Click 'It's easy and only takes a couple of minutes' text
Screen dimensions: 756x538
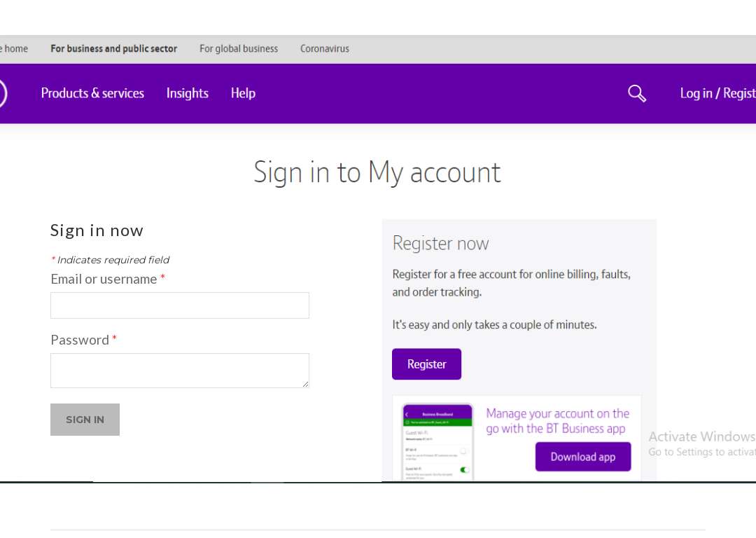(x=495, y=325)
